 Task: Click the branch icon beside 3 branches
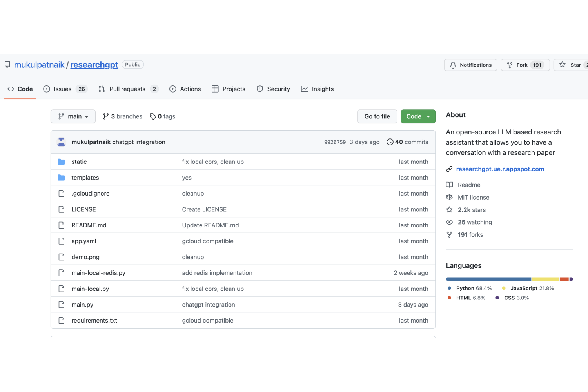coord(106,116)
